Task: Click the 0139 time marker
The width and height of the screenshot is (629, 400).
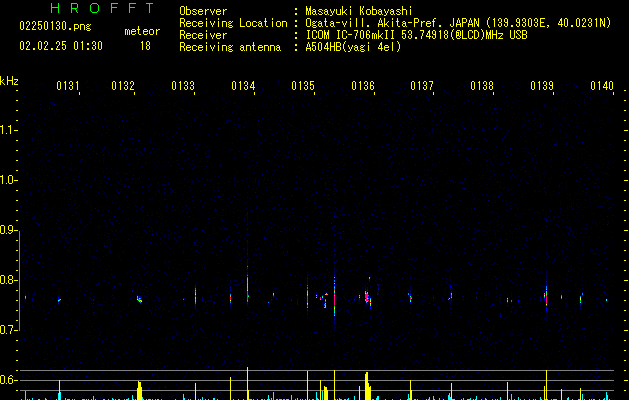Action: pyautogui.click(x=542, y=86)
